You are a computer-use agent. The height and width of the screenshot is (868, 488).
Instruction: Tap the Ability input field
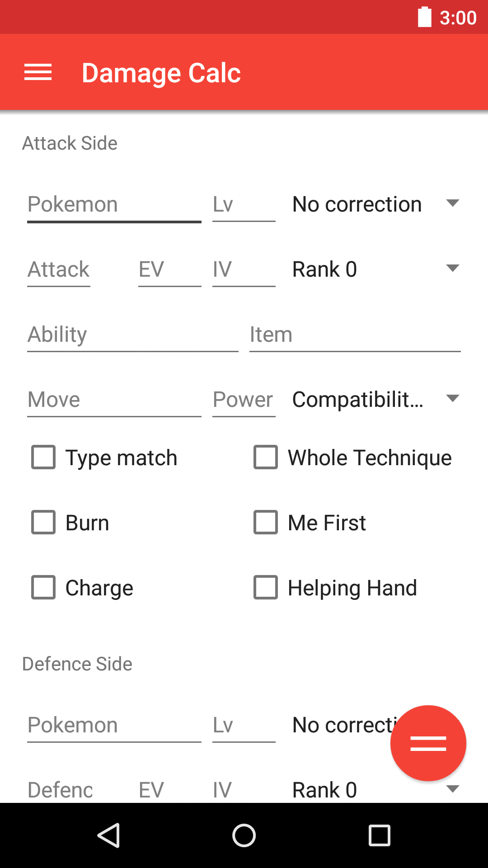click(132, 335)
